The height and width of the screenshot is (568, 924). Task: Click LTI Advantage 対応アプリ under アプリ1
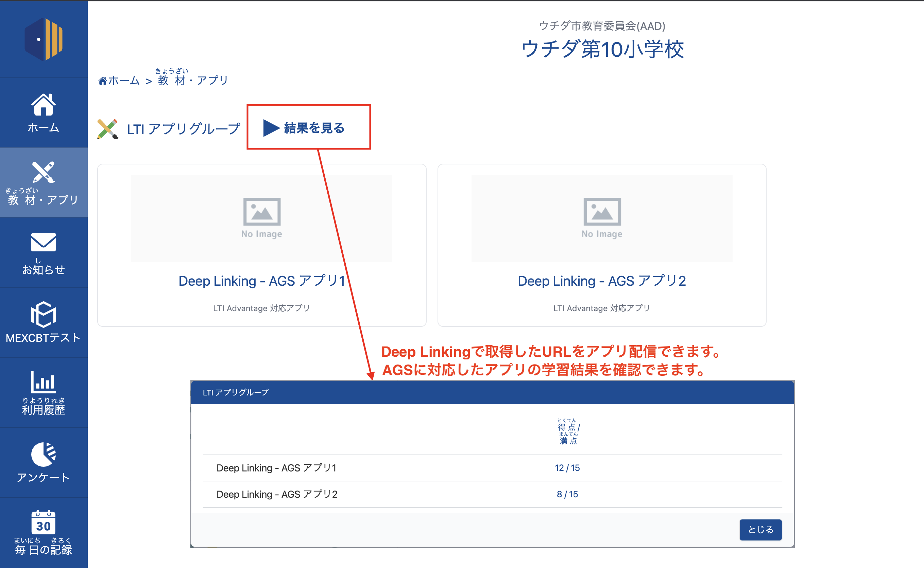(262, 308)
